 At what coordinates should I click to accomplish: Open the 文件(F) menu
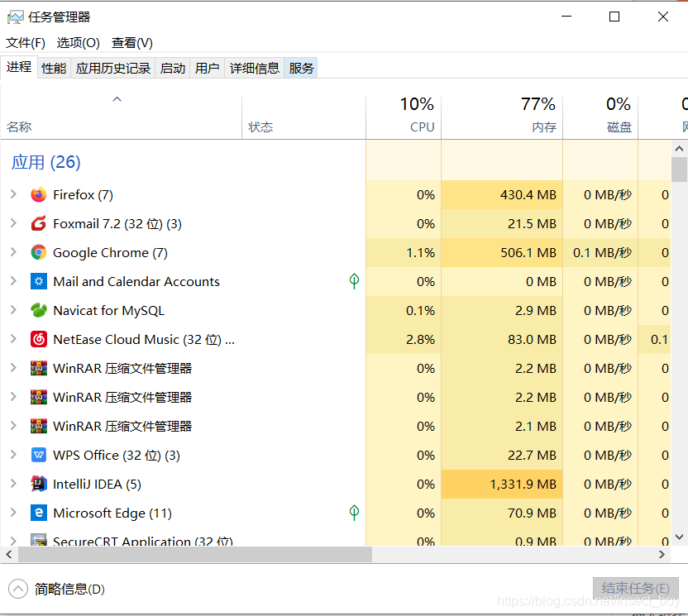click(26, 42)
